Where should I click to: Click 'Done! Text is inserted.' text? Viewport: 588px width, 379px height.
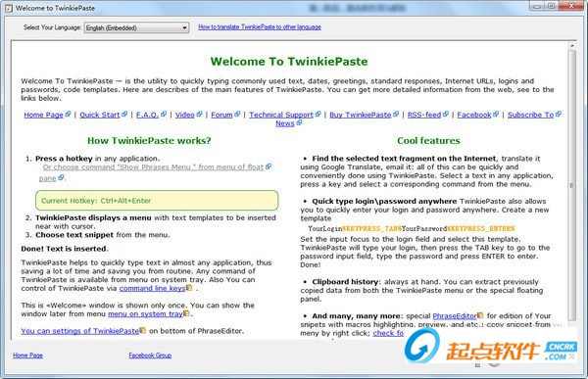tap(65, 249)
